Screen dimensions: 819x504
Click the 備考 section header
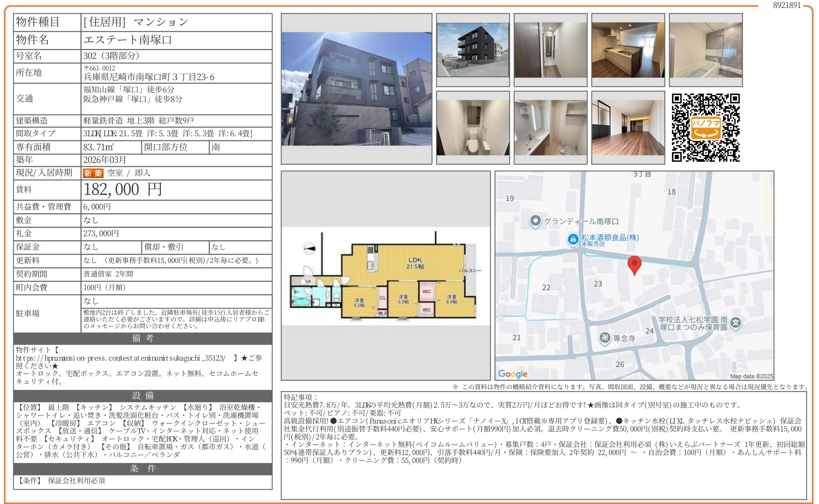click(x=143, y=338)
